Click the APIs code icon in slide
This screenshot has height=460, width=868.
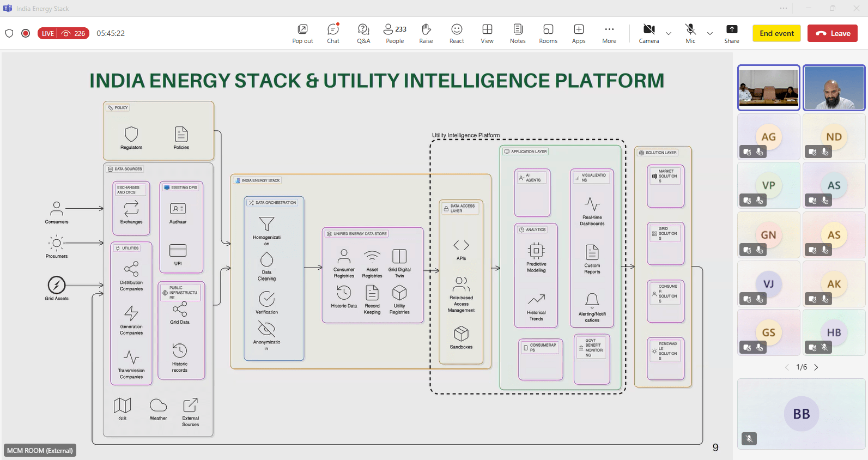pos(461,245)
